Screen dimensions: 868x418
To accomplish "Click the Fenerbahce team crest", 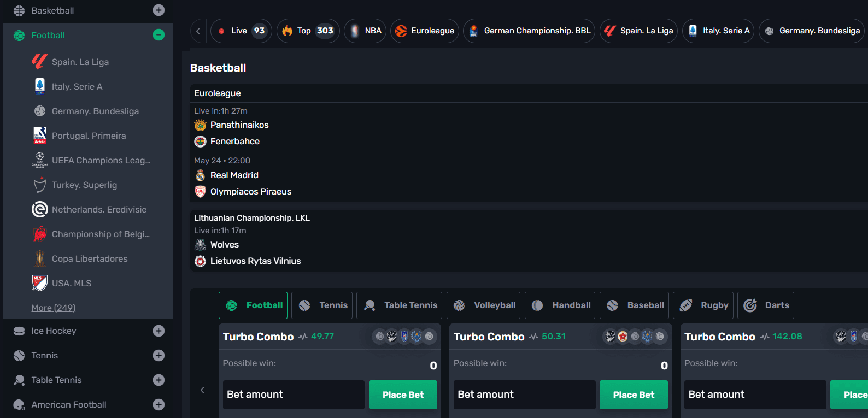I will [201, 142].
